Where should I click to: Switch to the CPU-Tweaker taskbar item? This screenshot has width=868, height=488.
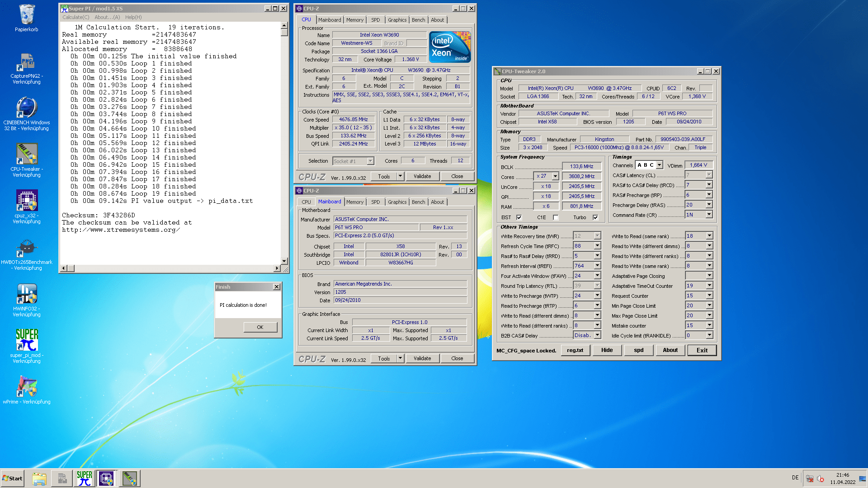tap(130, 479)
